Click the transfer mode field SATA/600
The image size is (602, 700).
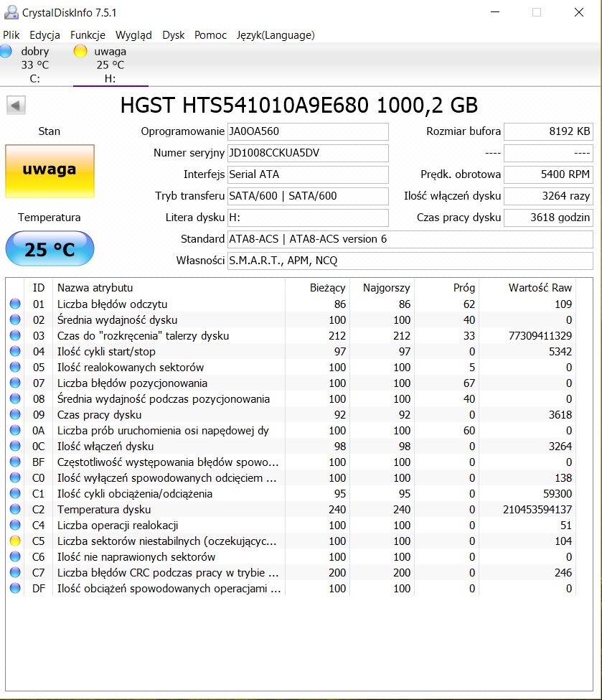(308, 195)
